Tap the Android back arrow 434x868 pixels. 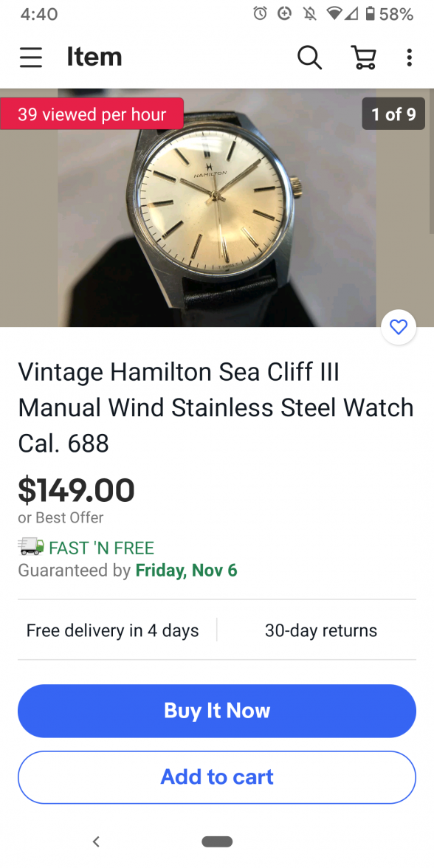[96, 841]
